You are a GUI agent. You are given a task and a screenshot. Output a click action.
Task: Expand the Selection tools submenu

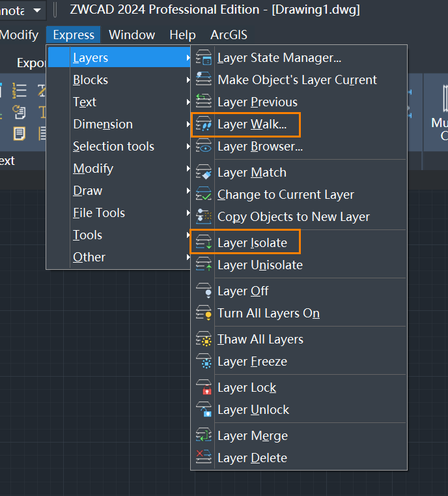pyautogui.click(x=119, y=146)
